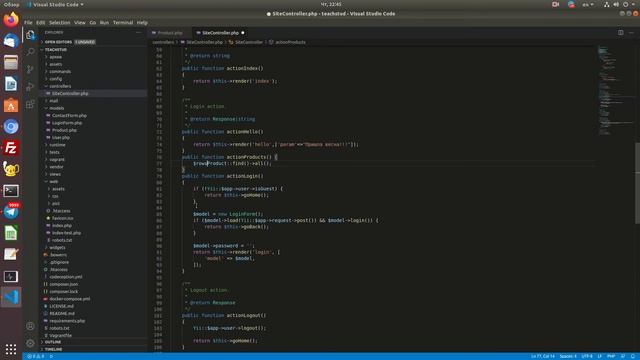
Task: Open the Extensions view in activity bar
Action: pos(30,104)
